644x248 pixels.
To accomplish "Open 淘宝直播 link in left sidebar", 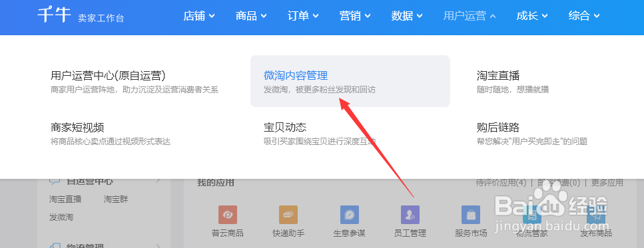I will (x=65, y=199).
